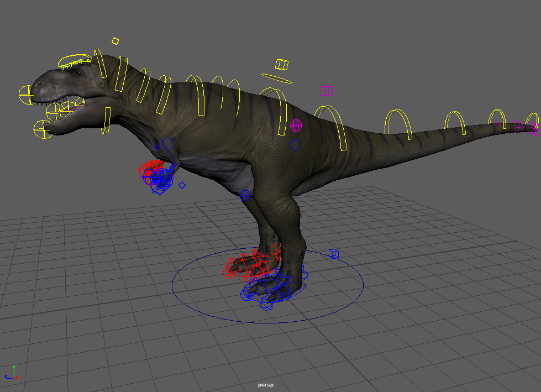This screenshot has height=392, width=541.
Task: Select the yellow sphere control on the lower jaw
Action: (x=42, y=130)
